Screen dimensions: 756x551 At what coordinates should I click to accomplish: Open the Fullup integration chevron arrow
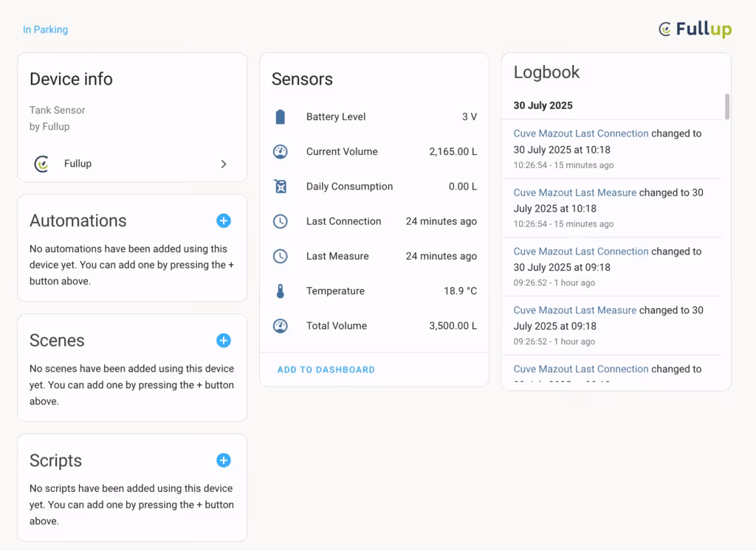coord(224,164)
